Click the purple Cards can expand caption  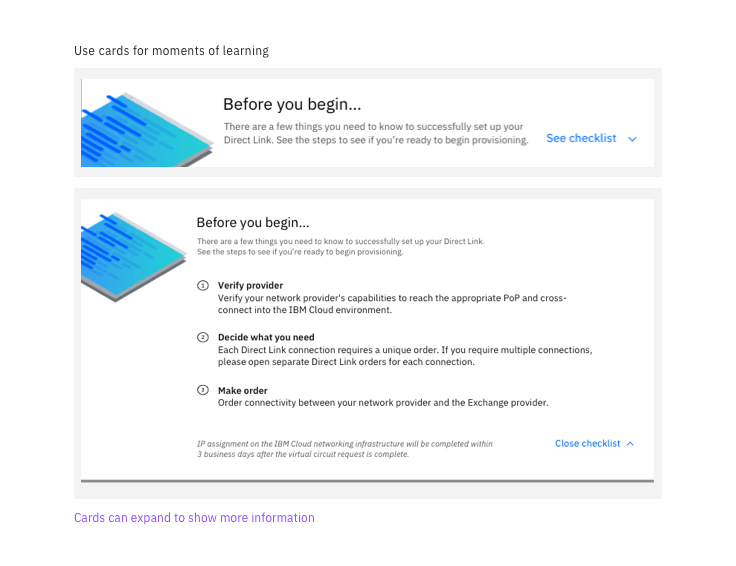point(194,518)
